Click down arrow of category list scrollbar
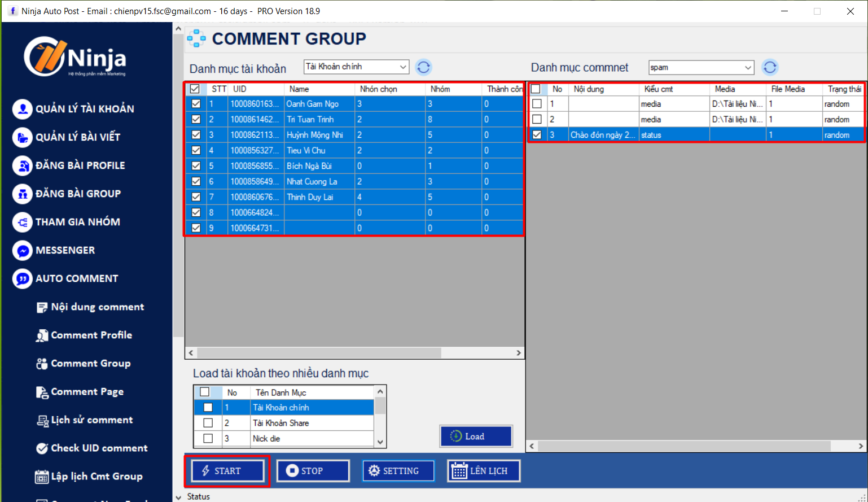Viewport: 868px width, 502px height. pos(380,442)
